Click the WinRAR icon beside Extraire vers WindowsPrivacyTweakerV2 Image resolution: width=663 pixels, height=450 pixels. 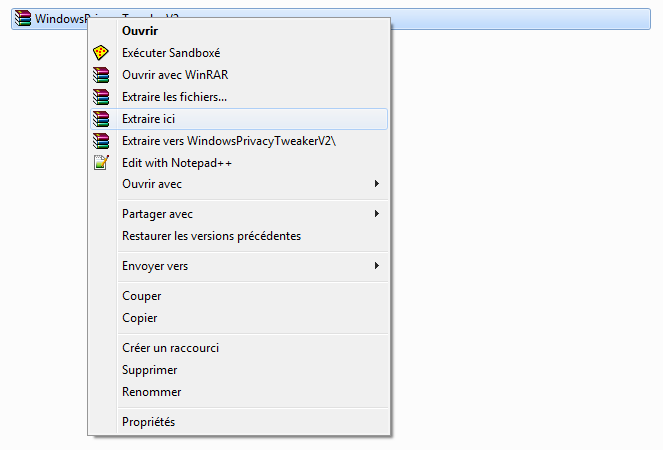(101, 141)
